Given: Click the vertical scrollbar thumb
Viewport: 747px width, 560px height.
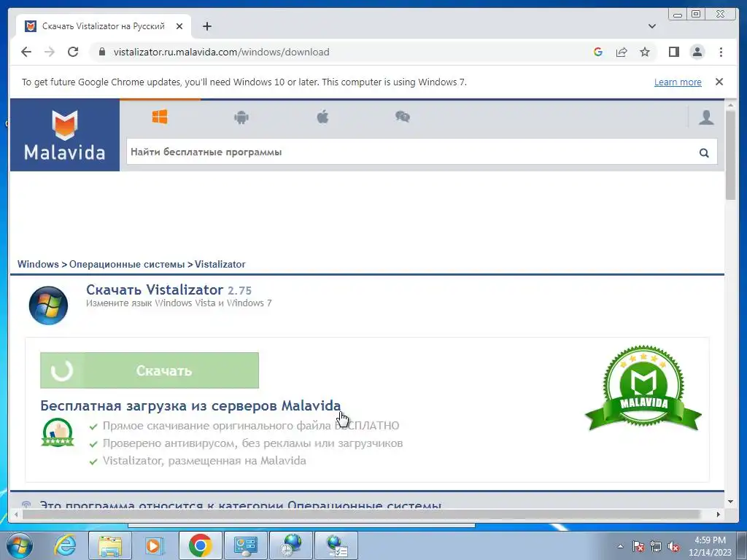Looking at the screenshot, I should tap(731, 155).
